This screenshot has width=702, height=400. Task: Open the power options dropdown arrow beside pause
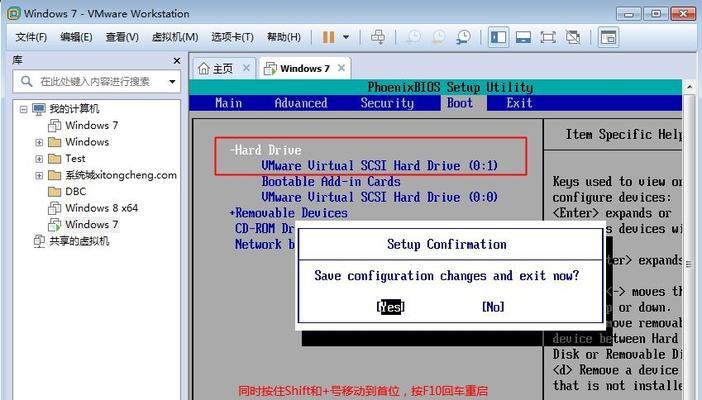pyautogui.click(x=346, y=37)
